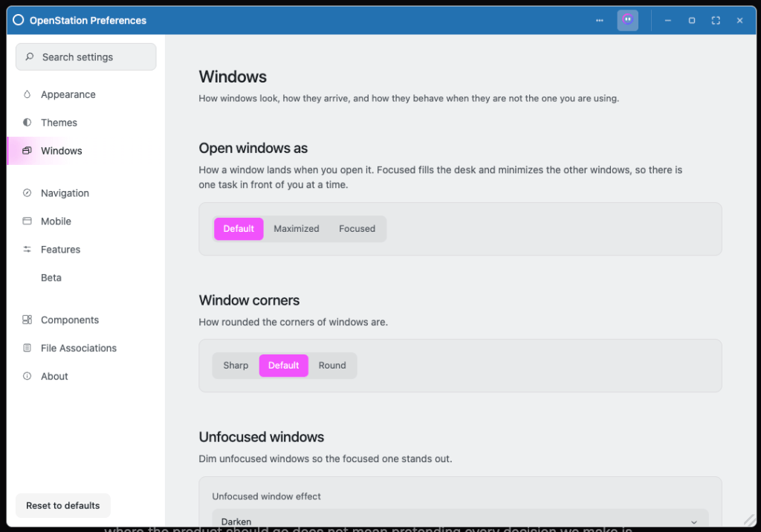
Task: Click the Open windows as heading
Action: click(x=253, y=148)
